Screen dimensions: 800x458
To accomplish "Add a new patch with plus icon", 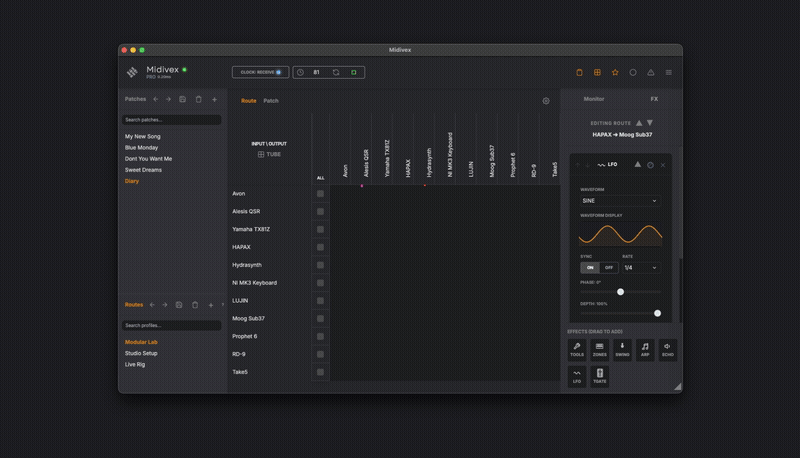I will (214, 99).
